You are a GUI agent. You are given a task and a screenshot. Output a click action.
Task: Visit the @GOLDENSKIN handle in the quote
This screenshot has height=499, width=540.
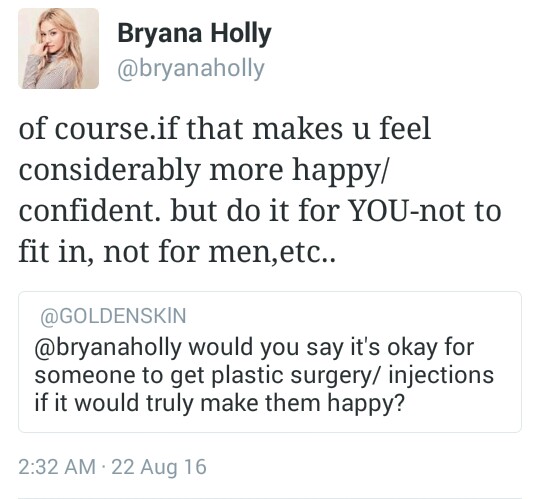click(x=113, y=316)
